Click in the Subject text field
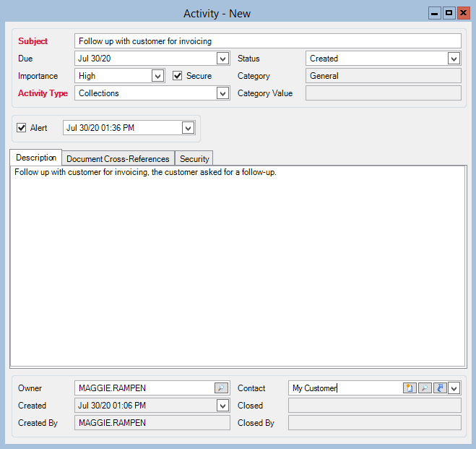Viewport: 476px width, 449px height. point(267,41)
